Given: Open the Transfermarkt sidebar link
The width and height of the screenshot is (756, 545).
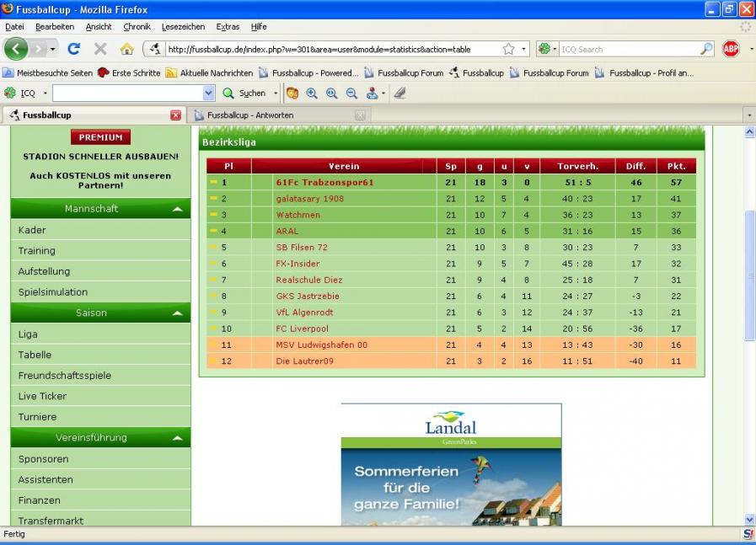Looking at the screenshot, I should pyautogui.click(x=51, y=521).
